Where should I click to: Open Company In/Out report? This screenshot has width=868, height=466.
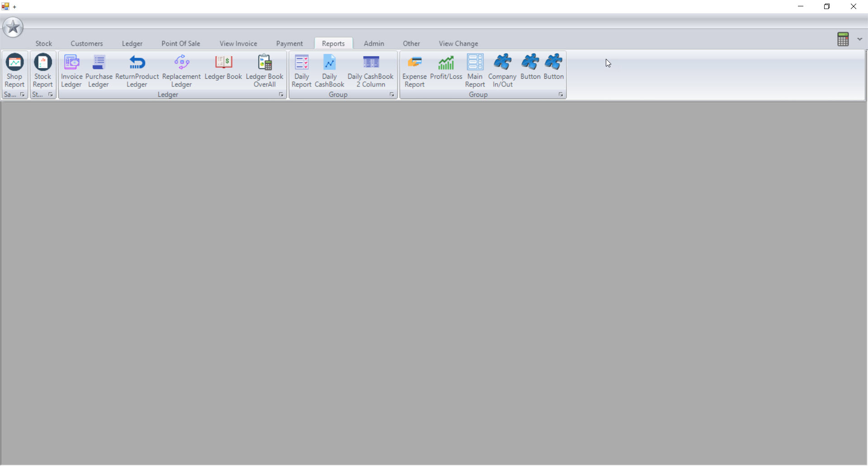(x=502, y=71)
